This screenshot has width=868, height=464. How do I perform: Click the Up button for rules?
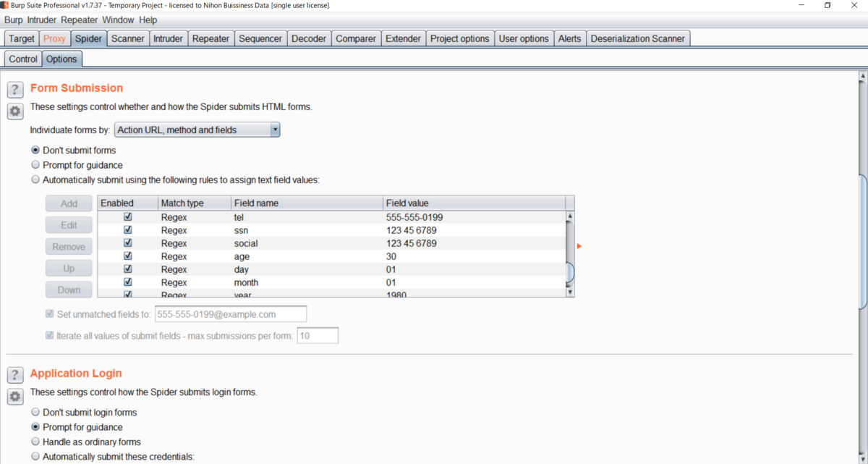tap(69, 269)
